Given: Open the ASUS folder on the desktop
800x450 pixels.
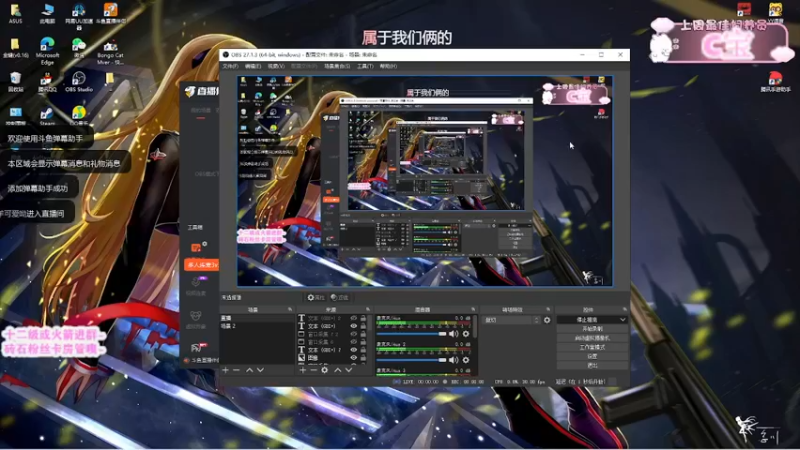Looking at the screenshot, I should tap(15, 14).
